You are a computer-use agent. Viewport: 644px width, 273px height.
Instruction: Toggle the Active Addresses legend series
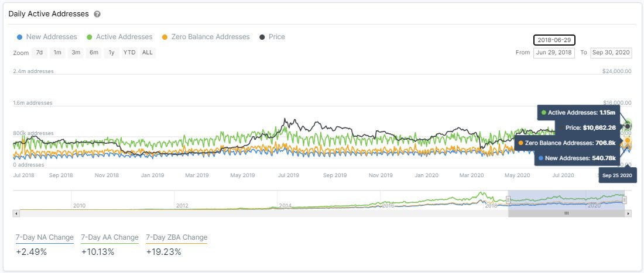[124, 37]
